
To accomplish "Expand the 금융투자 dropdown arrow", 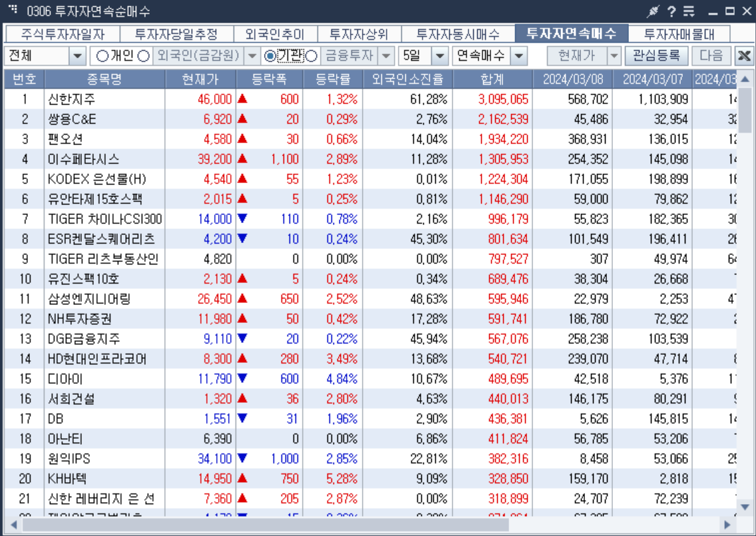I will click(386, 56).
